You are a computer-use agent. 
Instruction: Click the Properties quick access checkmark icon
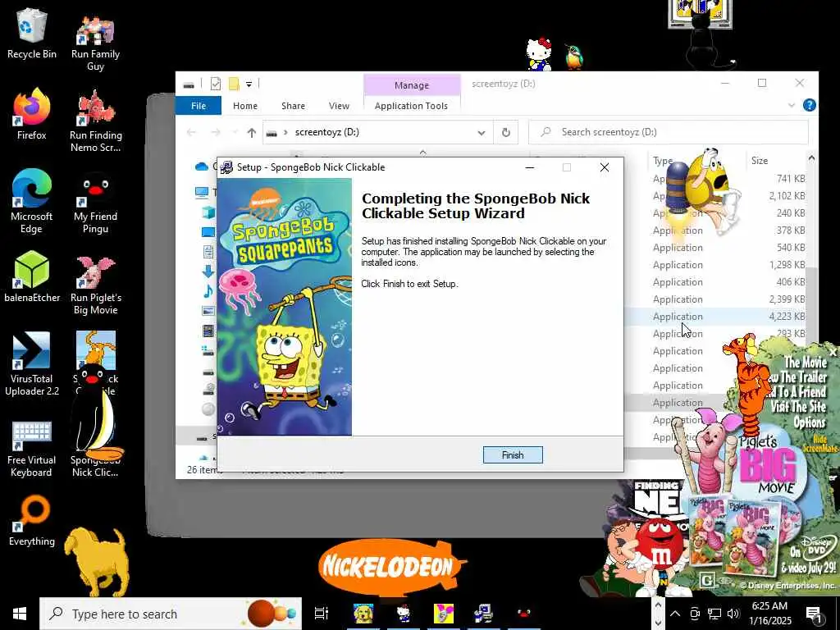(216, 84)
